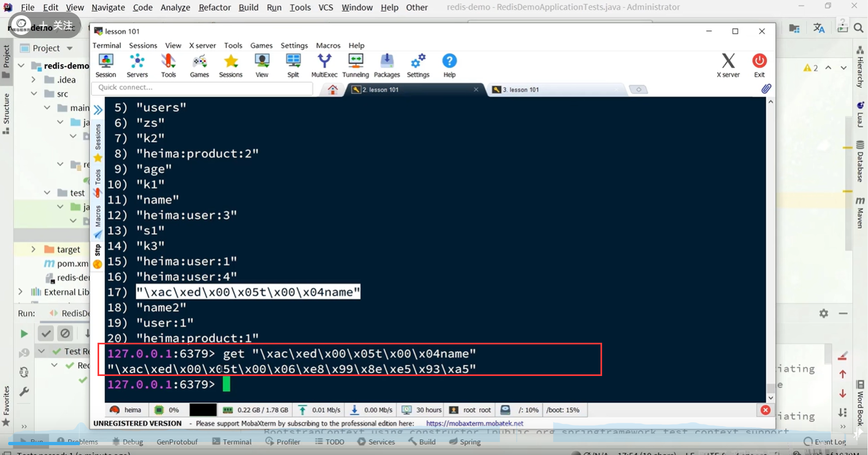Open the X server menu

pos(202,45)
